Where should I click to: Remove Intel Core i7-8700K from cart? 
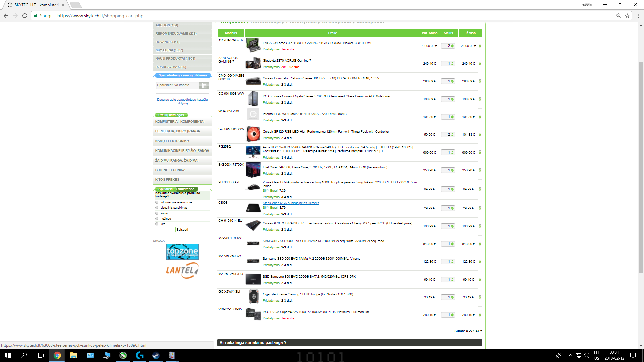pyautogui.click(x=480, y=170)
